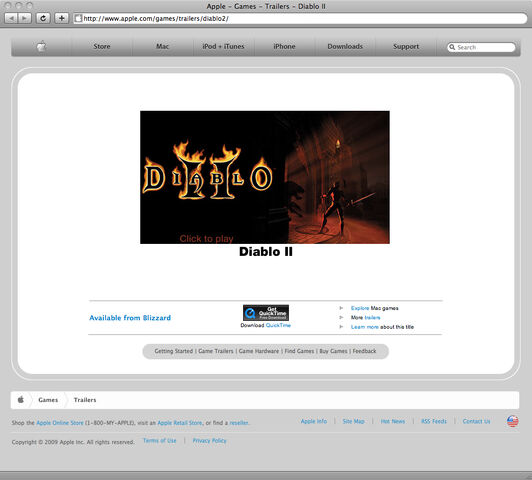Reload the page with the refresh button
Screen dimensions: 532x480
pos(43,18)
